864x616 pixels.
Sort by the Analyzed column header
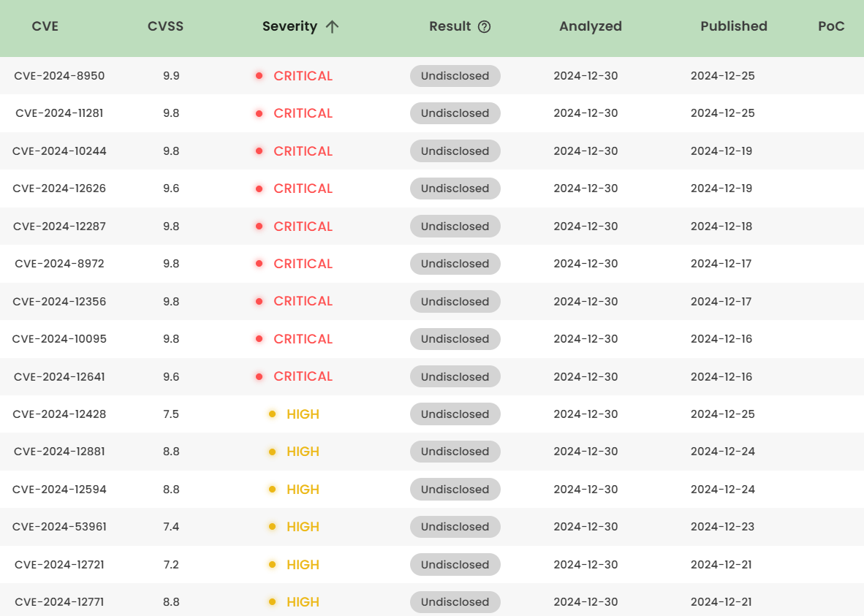591,26
